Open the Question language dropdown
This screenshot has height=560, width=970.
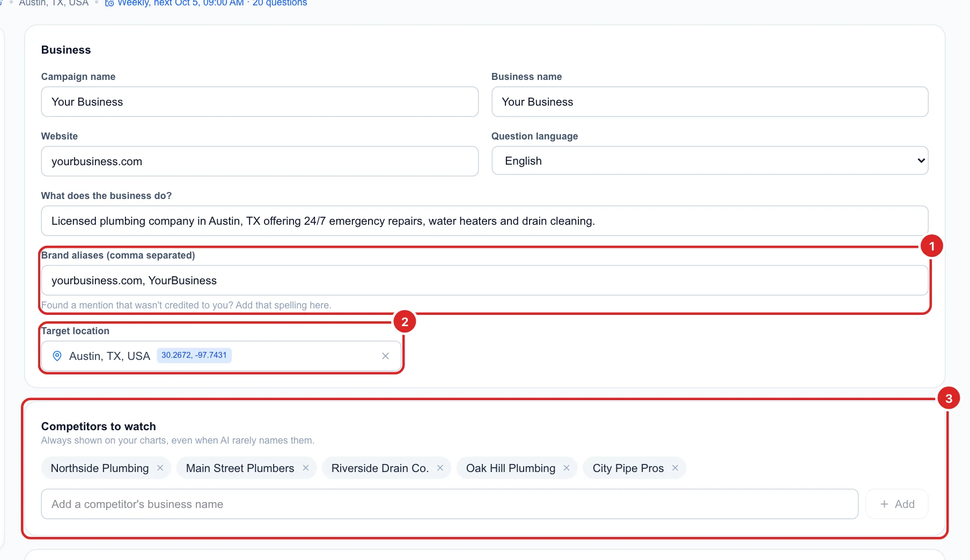point(710,160)
